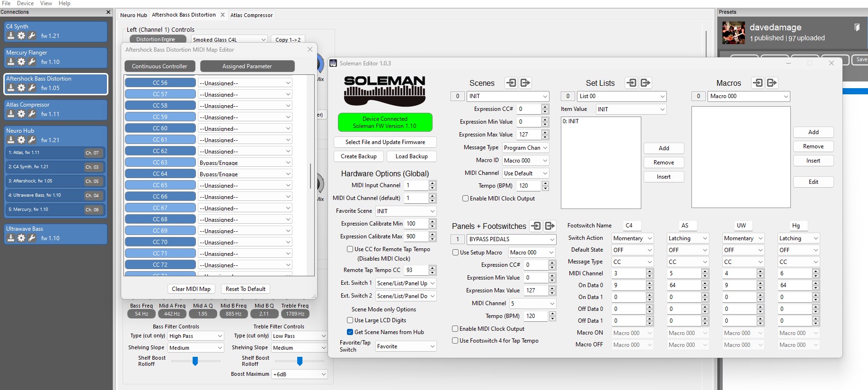Image resolution: width=868 pixels, height=390 pixels.
Task: Click the Load Backup button
Action: (412, 156)
